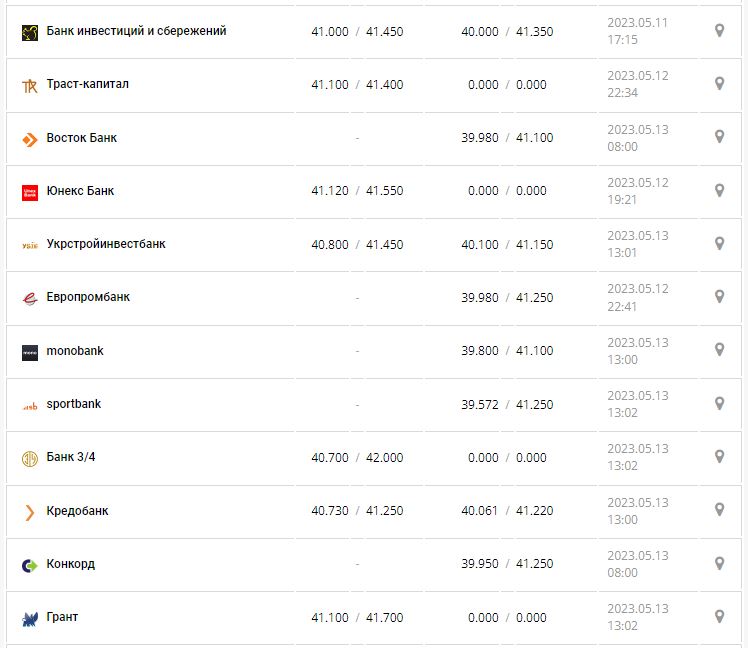
Task: Click the Конкорд bank logo icon
Action: click(29, 565)
